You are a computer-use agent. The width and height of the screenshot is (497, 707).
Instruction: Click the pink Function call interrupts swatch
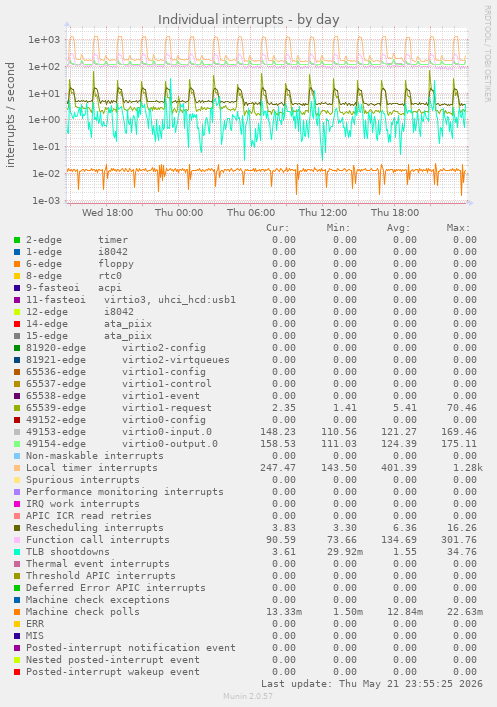(x=17, y=540)
